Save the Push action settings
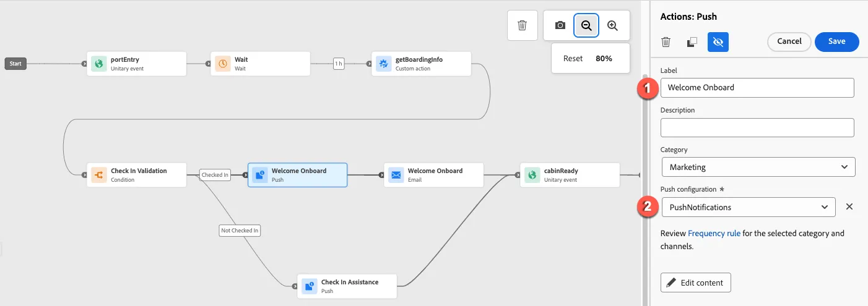The height and width of the screenshot is (306, 868). (x=837, y=41)
